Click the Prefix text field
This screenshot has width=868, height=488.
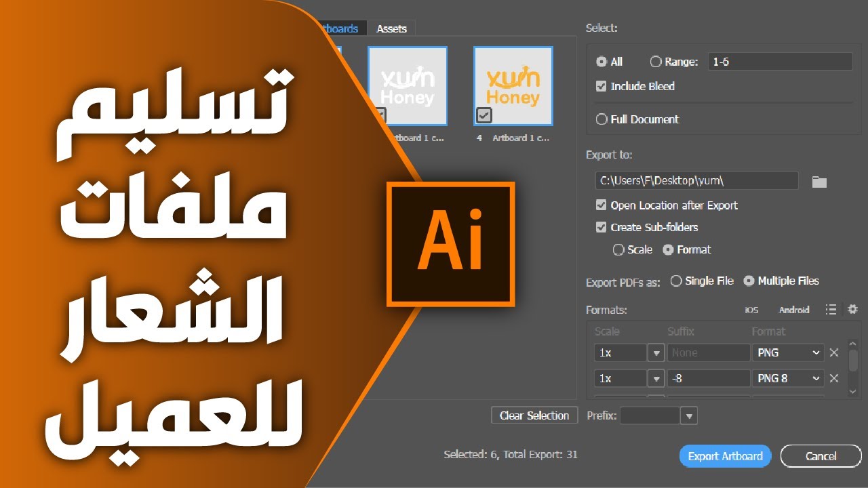pos(650,415)
